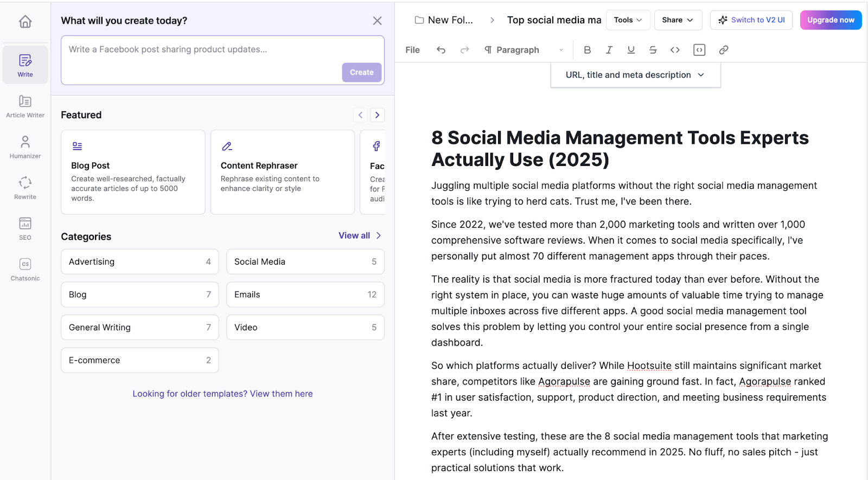This screenshot has height=480, width=868.
Task: Close the 'What will you create today?' panel
Action: (x=377, y=21)
